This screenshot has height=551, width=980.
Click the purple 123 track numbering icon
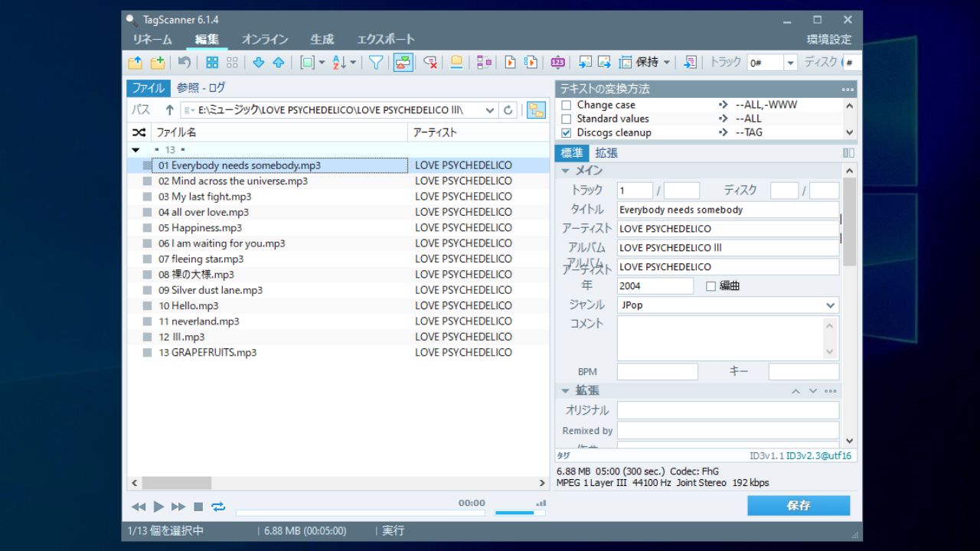558,63
